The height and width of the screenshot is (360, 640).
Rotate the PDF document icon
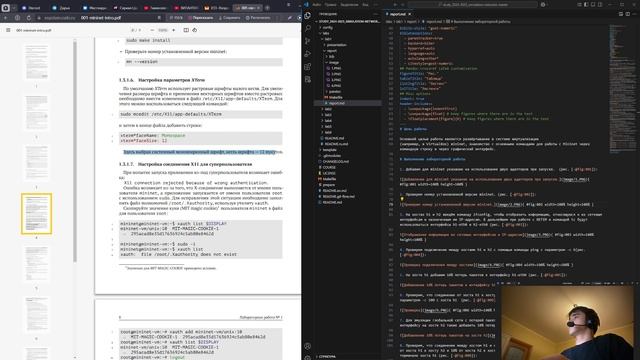(x=195, y=30)
